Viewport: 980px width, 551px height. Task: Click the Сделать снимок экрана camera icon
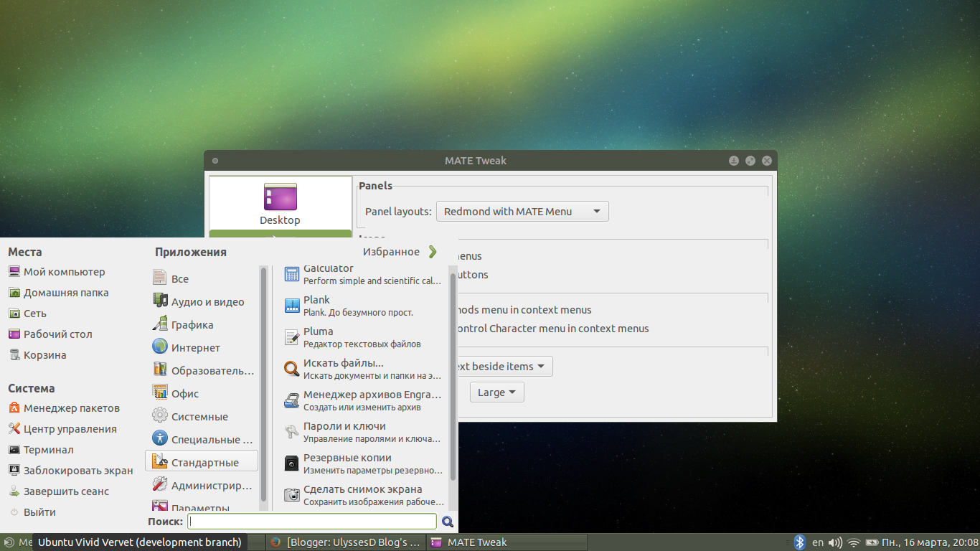click(x=291, y=494)
